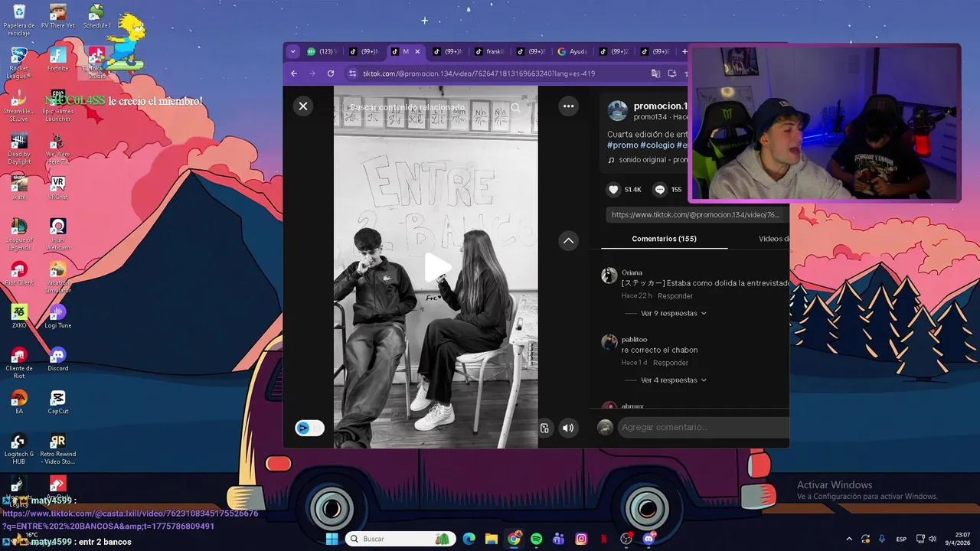Open the Papelera de reciclaje icon

point(19,20)
